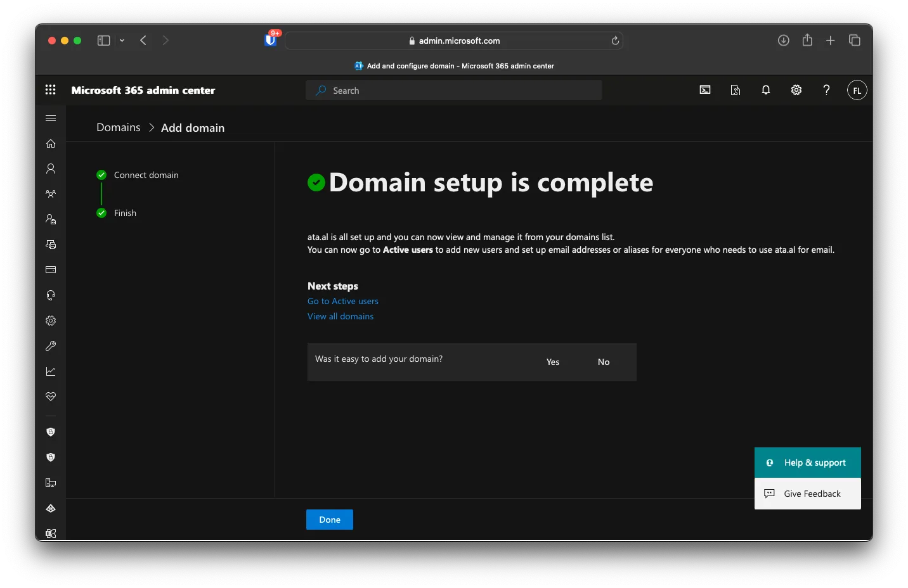
Task: Go to Home in the sidebar
Action: 51,143
